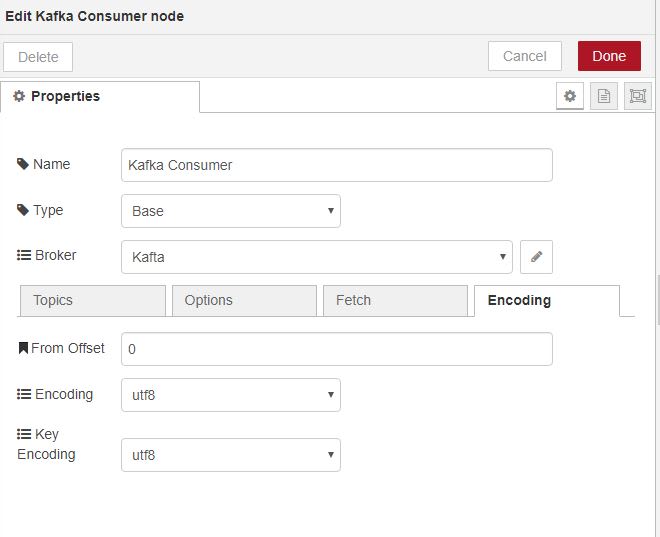Open the Key Encoding dropdown
660x537 pixels.
coord(231,455)
